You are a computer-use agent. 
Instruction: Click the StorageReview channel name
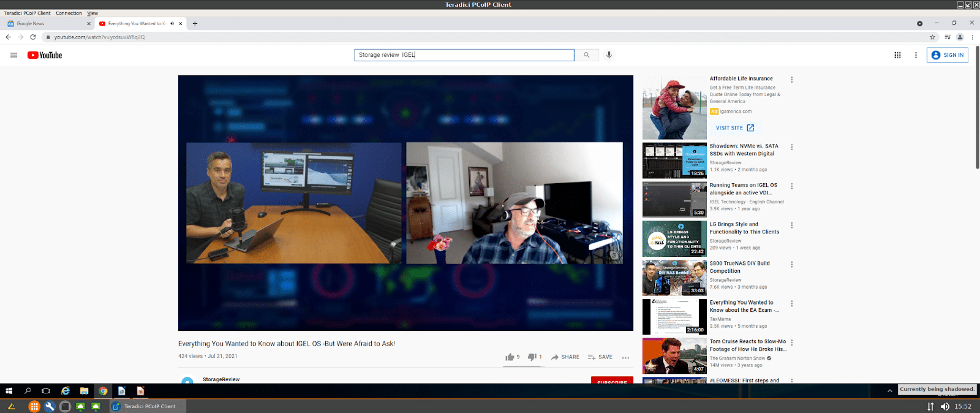pyautogui.click(x=221, y=379)
